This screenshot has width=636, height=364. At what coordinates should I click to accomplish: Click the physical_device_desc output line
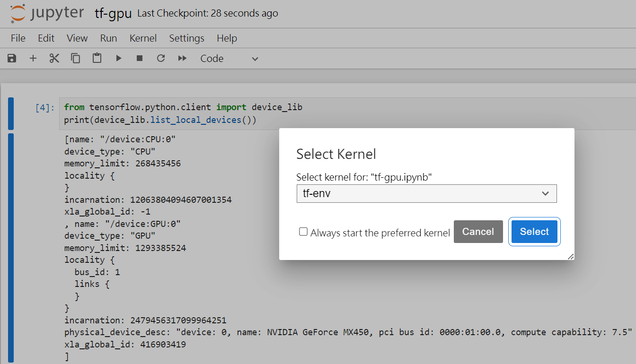click(x=348, y=332)
